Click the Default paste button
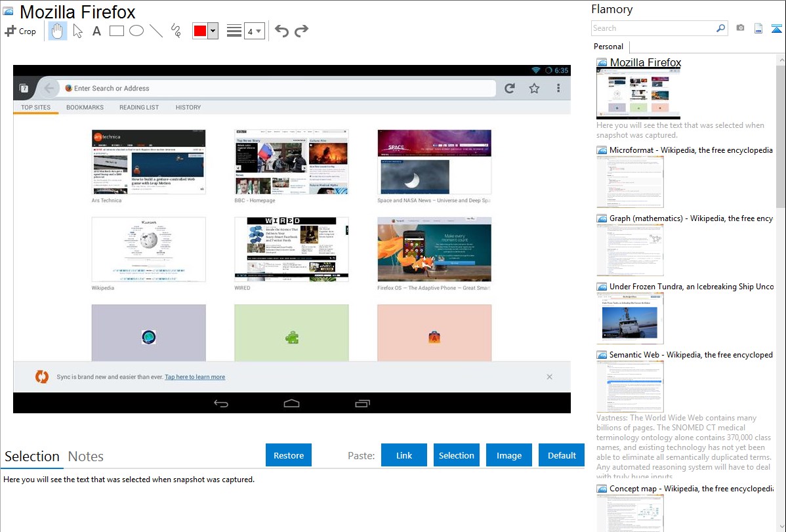 coord(562,455)
